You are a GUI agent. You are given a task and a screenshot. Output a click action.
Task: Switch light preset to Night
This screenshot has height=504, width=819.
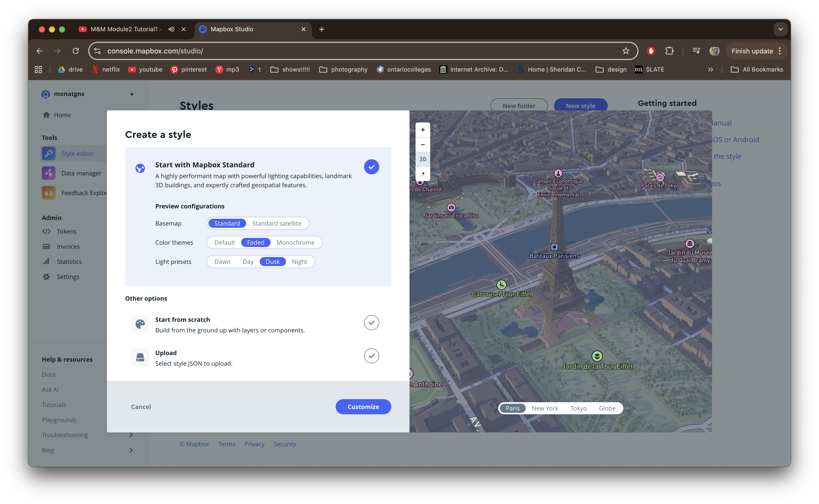[x=300, y=261]
